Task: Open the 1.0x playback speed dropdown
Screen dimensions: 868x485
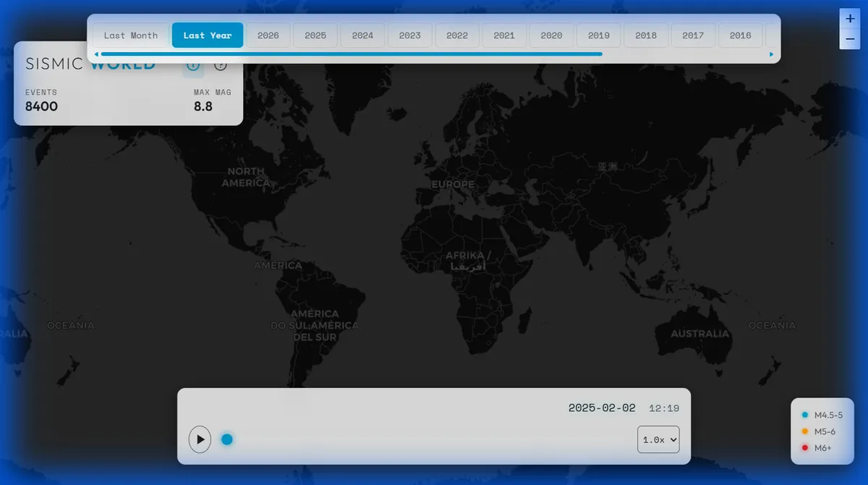Action: pos(658,439)
